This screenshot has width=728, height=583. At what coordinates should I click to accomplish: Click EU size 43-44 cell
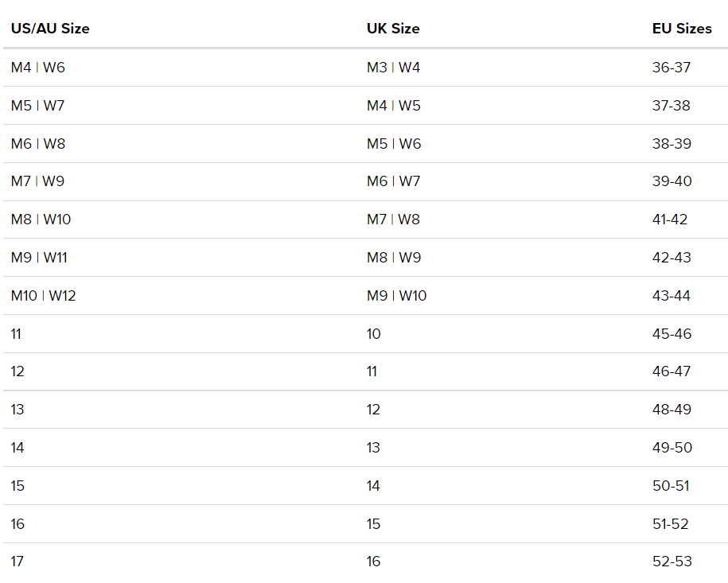click(672, 296)
